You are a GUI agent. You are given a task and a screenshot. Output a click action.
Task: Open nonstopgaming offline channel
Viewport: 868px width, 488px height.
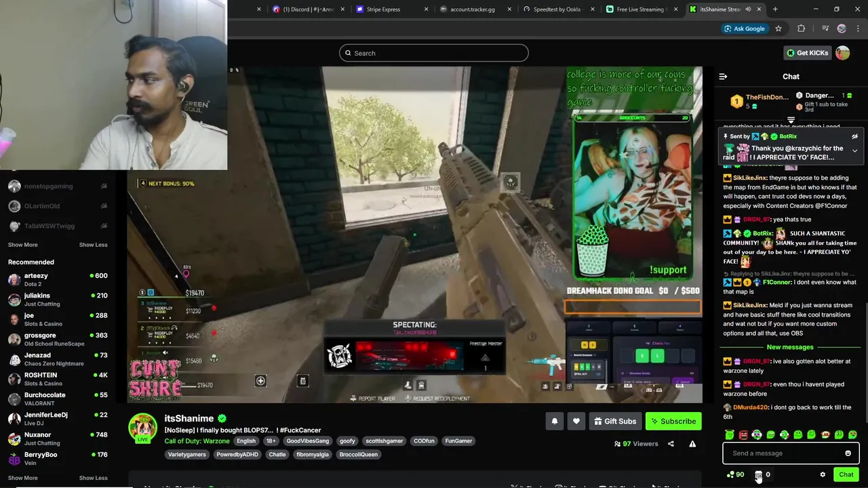[58, 186]
